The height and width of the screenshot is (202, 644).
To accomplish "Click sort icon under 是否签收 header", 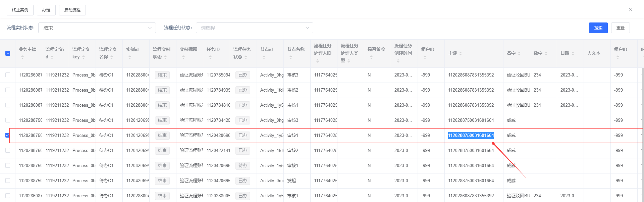I will click(371, 57).
